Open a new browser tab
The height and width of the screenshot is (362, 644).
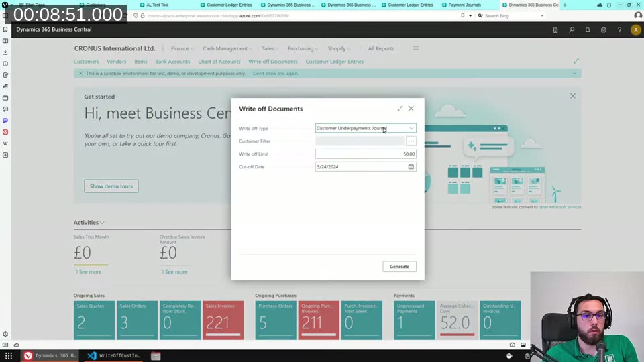565,5
